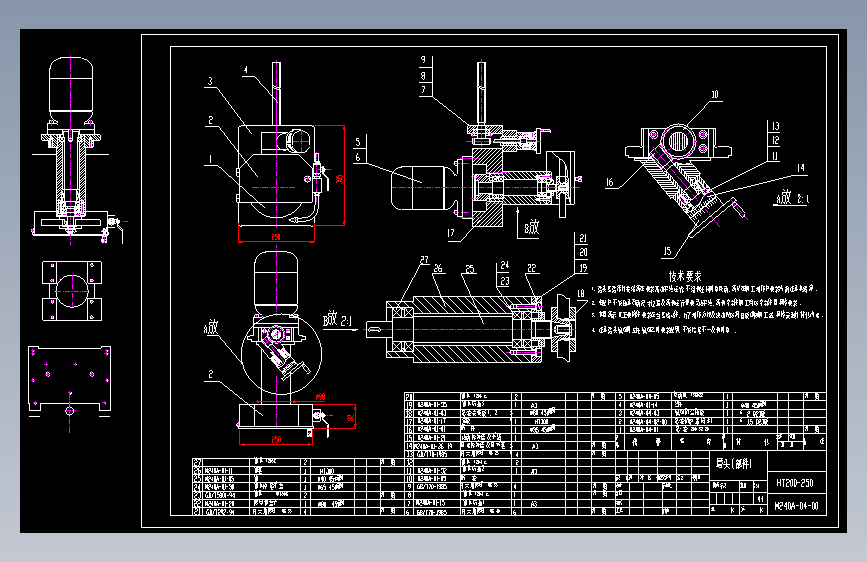Viewport: 867px width, 562px height.
Task: Click callout number 14
Action: [x=801, y=168]
